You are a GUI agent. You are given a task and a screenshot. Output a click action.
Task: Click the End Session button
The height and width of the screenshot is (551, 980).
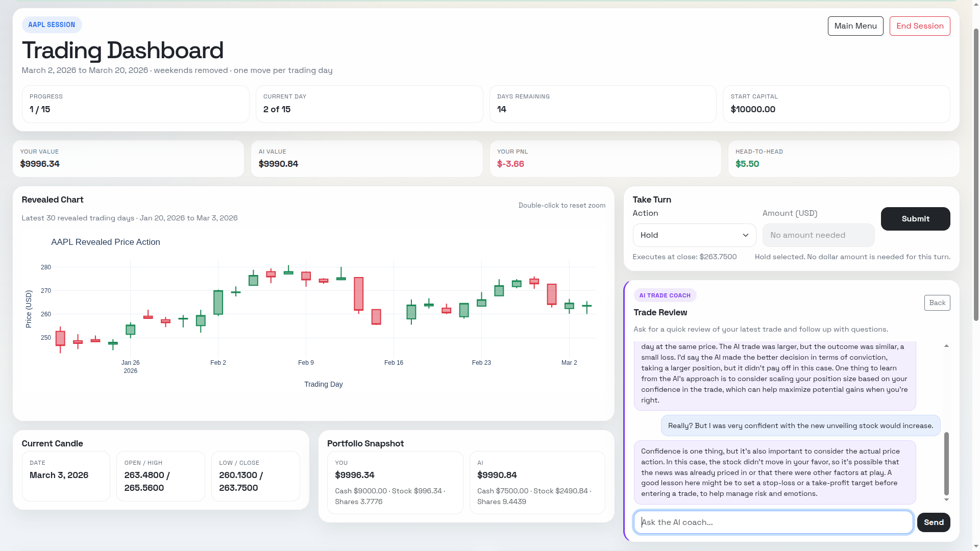pyautogui.click(x=919, y=26)
